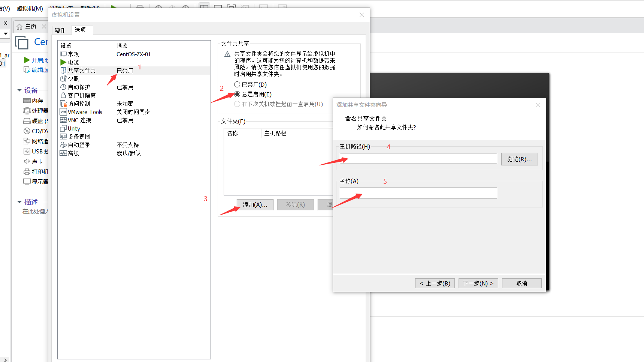Click the green play icon beside 开启此
This screenshot has width=644, height=362.
[x=27, y=60]
